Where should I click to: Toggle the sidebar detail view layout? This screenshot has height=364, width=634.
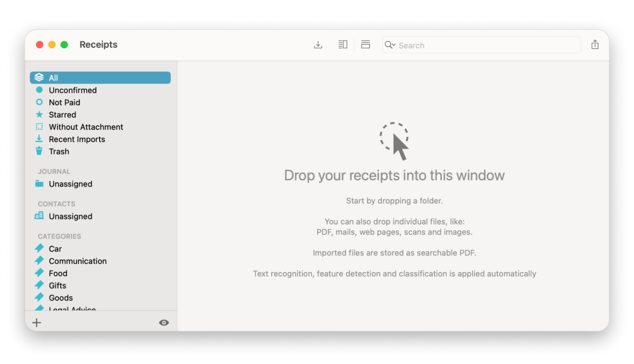tap(342, 44)
